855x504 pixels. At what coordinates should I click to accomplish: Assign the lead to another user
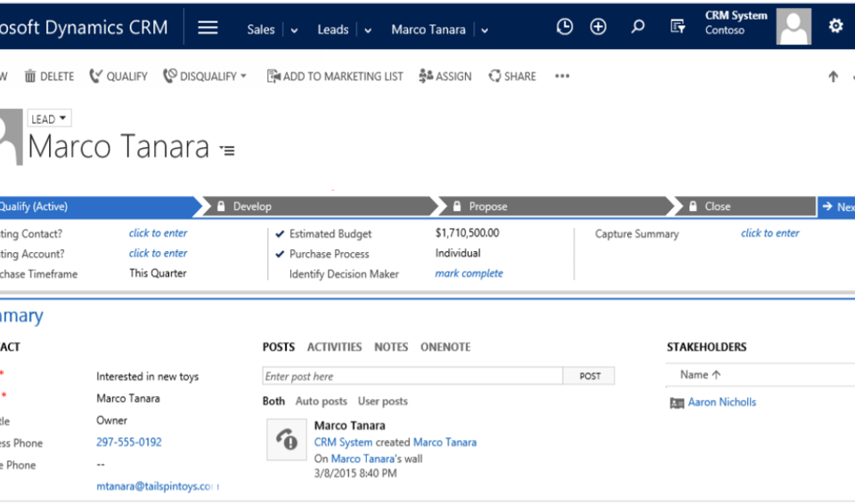tap(445, 77)
